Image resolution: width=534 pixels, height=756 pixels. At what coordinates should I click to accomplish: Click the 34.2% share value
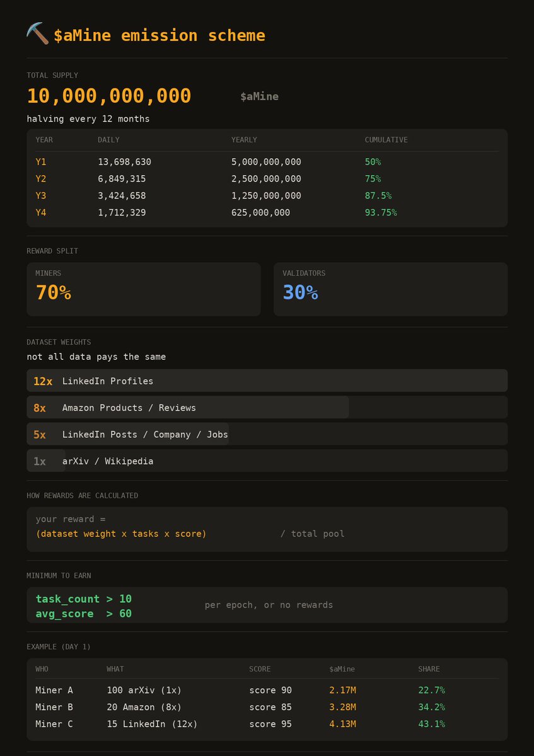(x=431, y=707)
